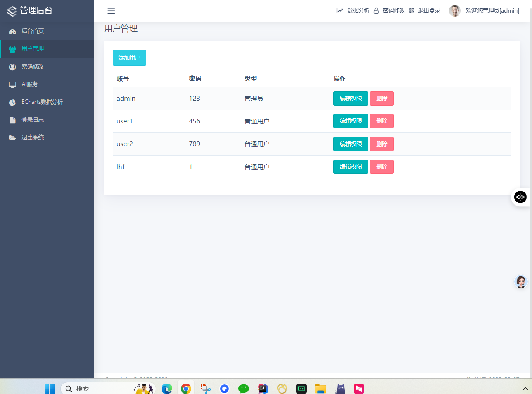Click the 操作 column header
The width and height of the screenshot is (532, 394).
[x=339, y=79]
